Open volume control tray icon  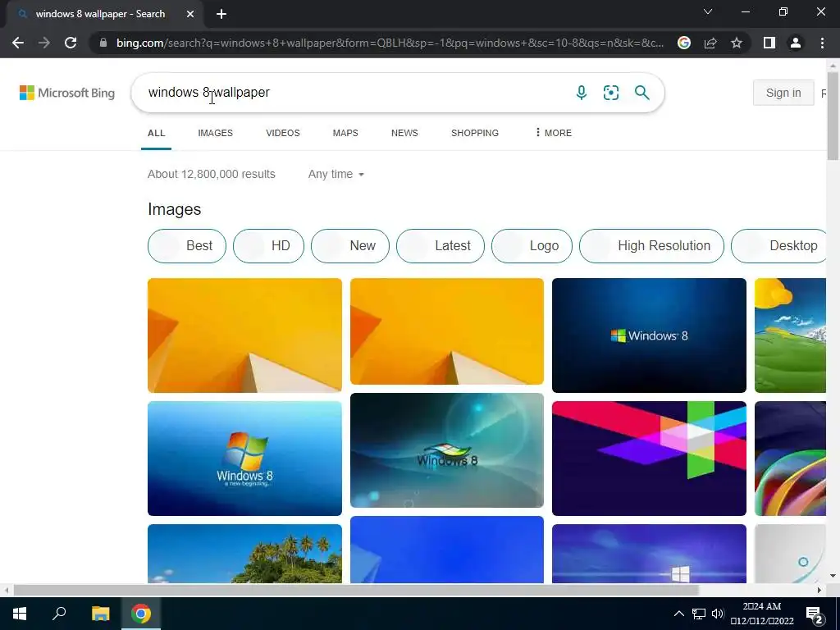click(x=718, y=614)
